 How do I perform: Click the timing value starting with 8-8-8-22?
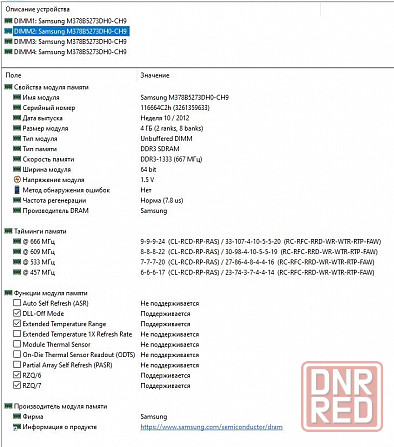tap(259, 252)
